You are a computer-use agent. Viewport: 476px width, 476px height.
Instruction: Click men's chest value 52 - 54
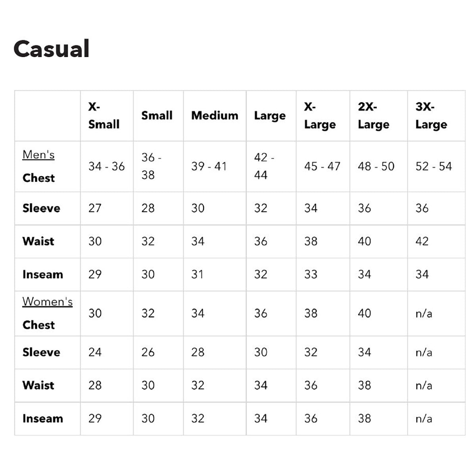[434, 166]
